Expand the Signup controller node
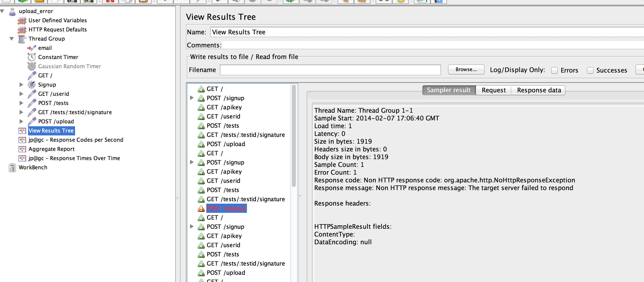 click(22, 85)
